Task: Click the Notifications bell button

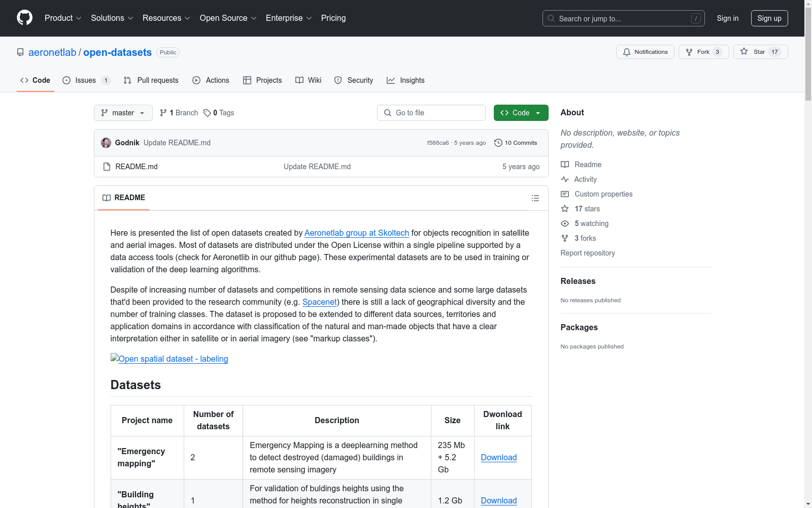Action: coord(645,52)
